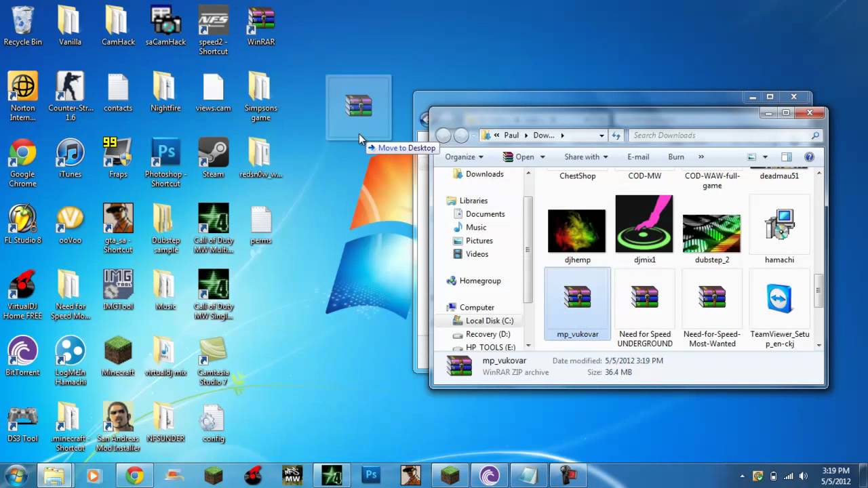Open Recovery (D:) drive in the sidebar
Screen dimensions: 868x488
(x=487, y=334)
